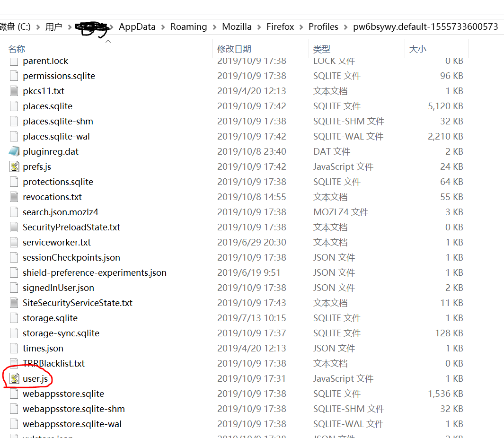Click the webappsstore.sqlite file icon
The image size is (504, 438).
(x=14, y=394)
